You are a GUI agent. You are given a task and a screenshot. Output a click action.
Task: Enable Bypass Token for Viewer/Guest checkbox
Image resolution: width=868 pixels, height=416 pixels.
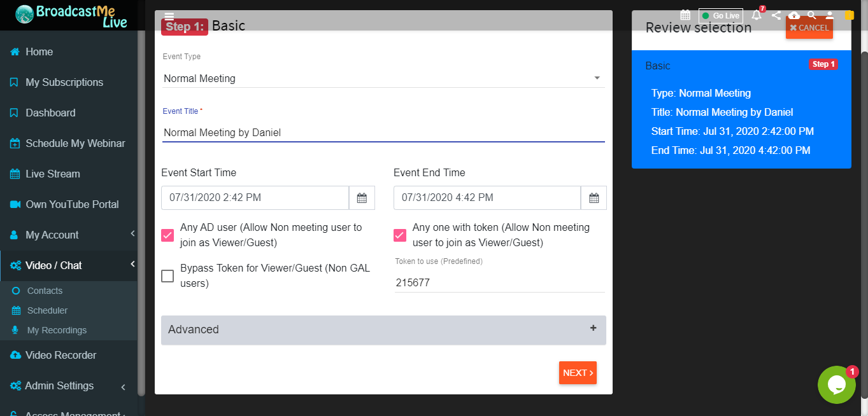pyautogui.click(x=167, y=276)
